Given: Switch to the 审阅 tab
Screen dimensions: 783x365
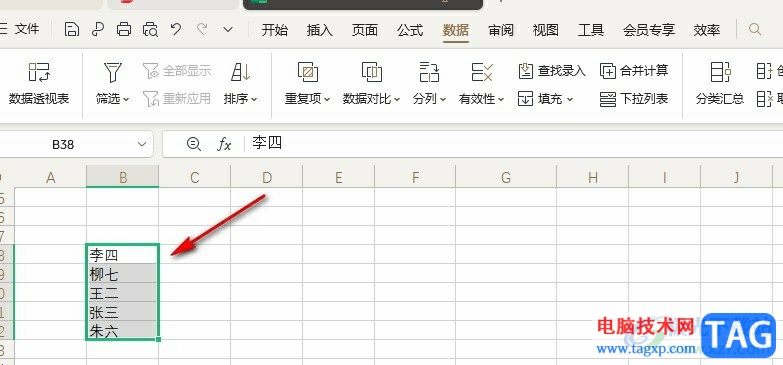Looking at the screenshot, I should point(501,30).
